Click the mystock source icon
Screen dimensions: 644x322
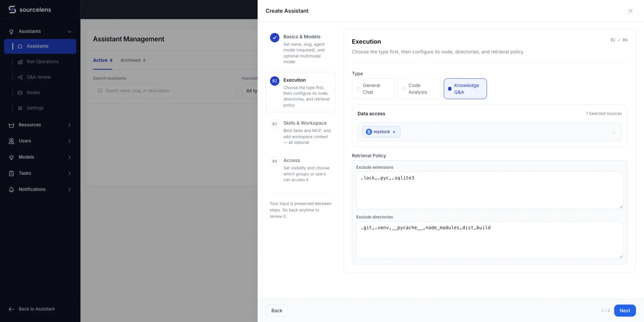[369, 132]
